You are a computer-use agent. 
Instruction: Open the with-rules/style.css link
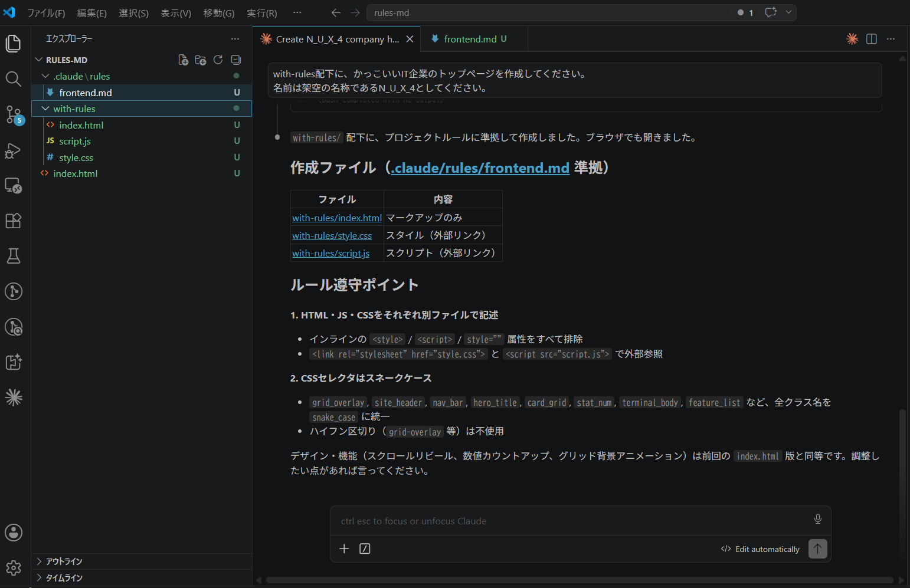[332, 235]
